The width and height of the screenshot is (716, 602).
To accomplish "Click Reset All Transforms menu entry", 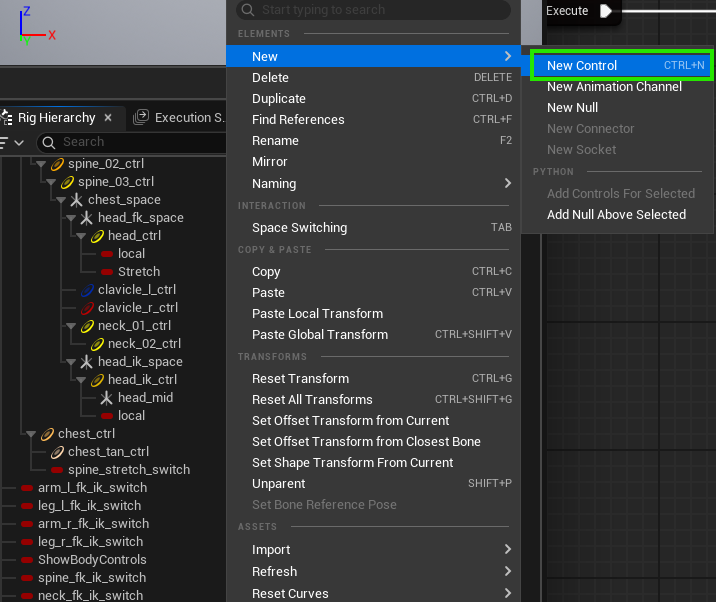I will coord(312,399).
